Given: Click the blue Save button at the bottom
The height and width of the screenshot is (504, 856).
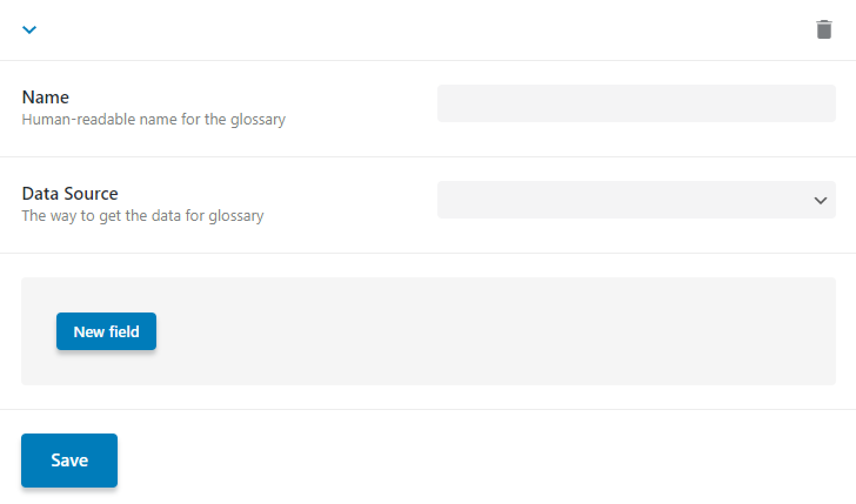Looking at the screenshot, I should (69, 460).
